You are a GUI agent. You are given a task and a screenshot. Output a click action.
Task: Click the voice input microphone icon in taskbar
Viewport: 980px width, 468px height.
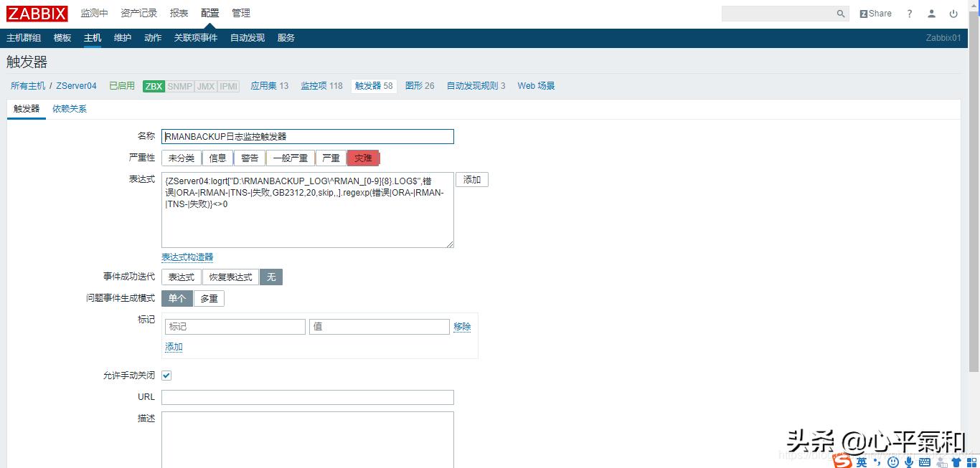point(908,462)
